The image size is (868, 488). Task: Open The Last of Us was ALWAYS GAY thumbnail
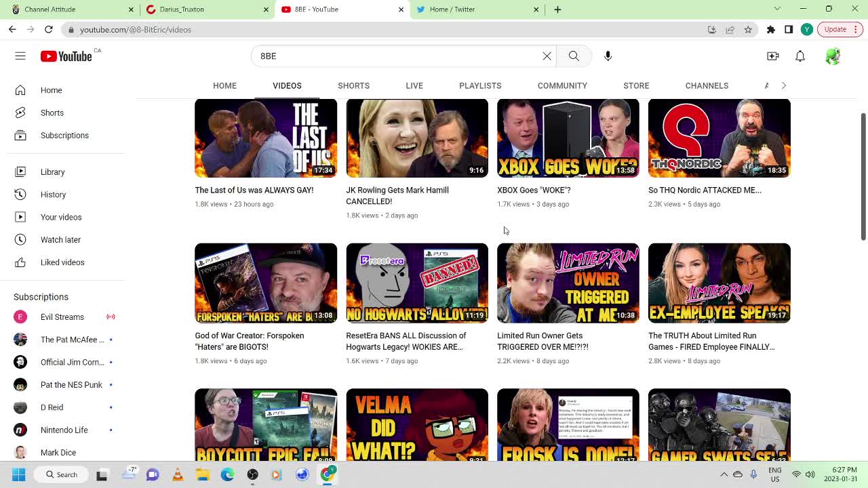[266, 138]
